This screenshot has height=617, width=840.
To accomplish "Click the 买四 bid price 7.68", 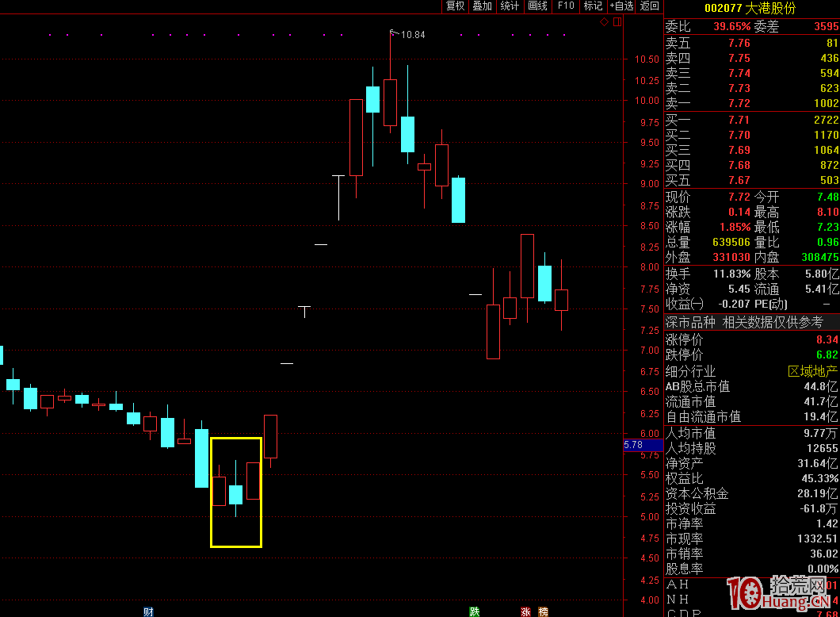I will pos(739,165).
